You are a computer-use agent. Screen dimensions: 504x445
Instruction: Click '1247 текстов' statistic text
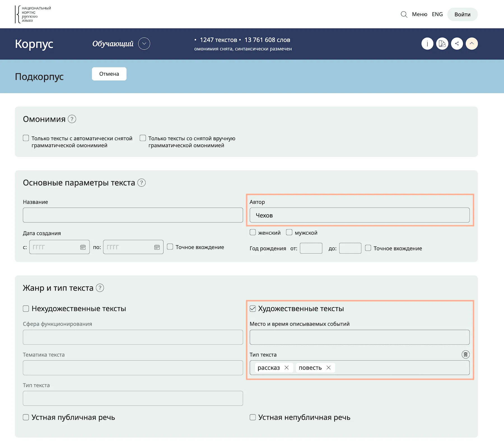pyautogui.click(x=218, y=40)
